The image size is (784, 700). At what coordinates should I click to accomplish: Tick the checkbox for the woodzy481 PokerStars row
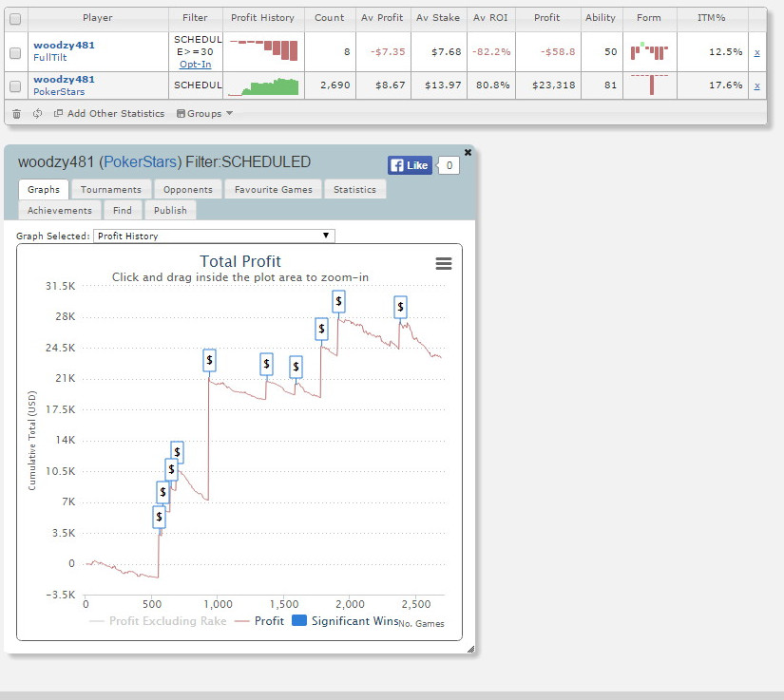(15, 85)
